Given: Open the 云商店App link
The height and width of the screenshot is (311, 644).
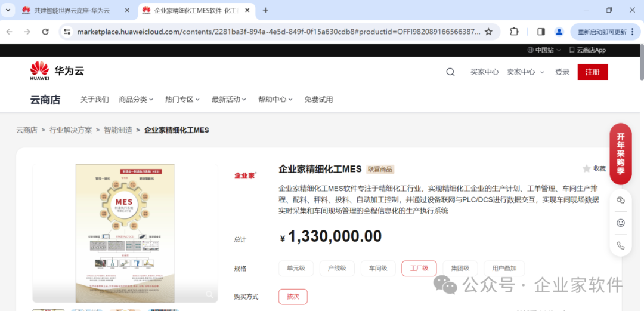Looking at the screenshot, I should pos(587,50).
